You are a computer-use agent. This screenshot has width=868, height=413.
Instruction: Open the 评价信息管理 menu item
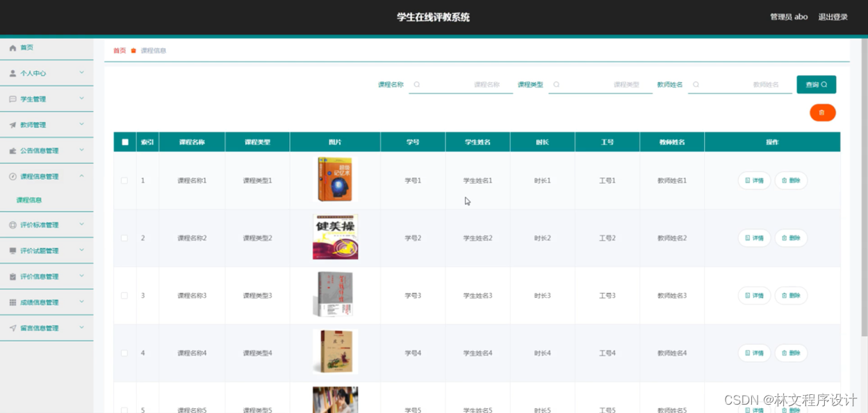(x=40, y=277)
